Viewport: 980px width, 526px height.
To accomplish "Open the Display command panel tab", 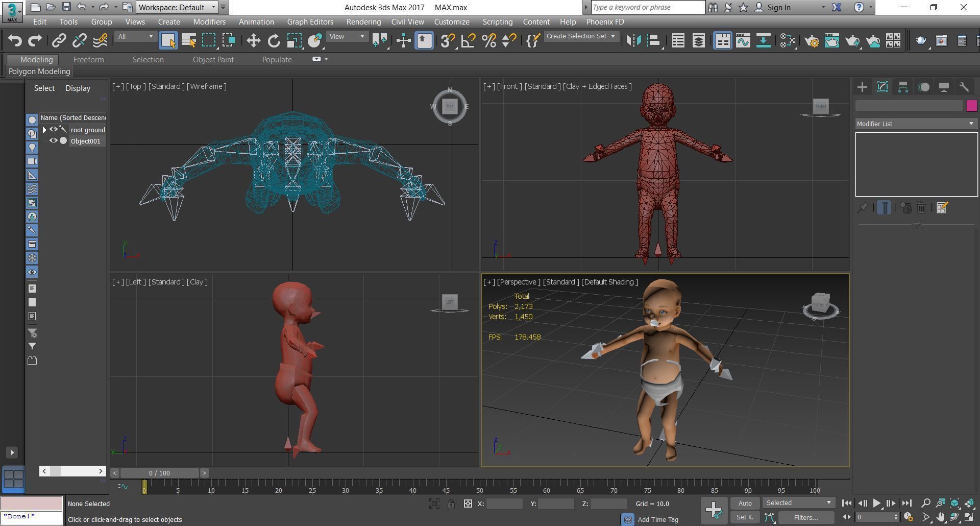I will [x=944, y=87].
